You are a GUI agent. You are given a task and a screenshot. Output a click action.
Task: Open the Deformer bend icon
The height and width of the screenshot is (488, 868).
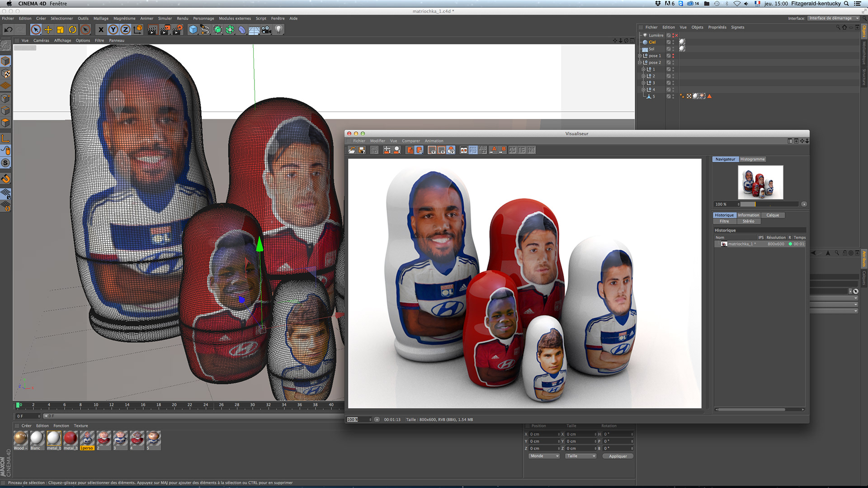[x=242, y=30]
